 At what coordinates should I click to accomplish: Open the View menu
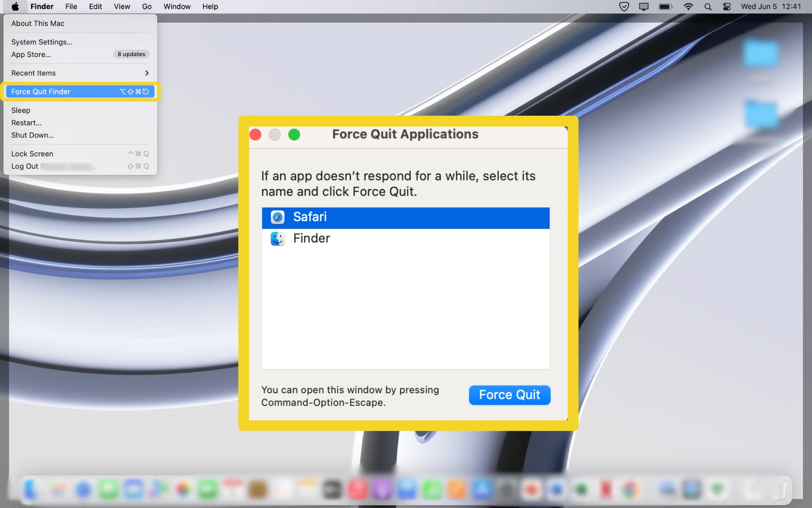click(122, 7)
